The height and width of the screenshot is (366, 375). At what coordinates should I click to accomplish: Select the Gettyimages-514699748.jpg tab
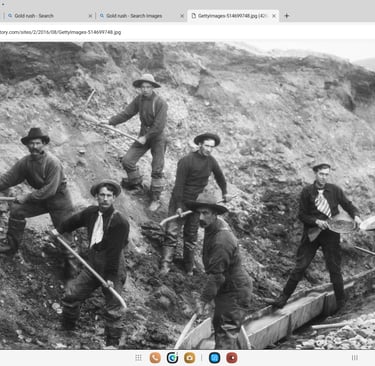(x=233, y=16)
